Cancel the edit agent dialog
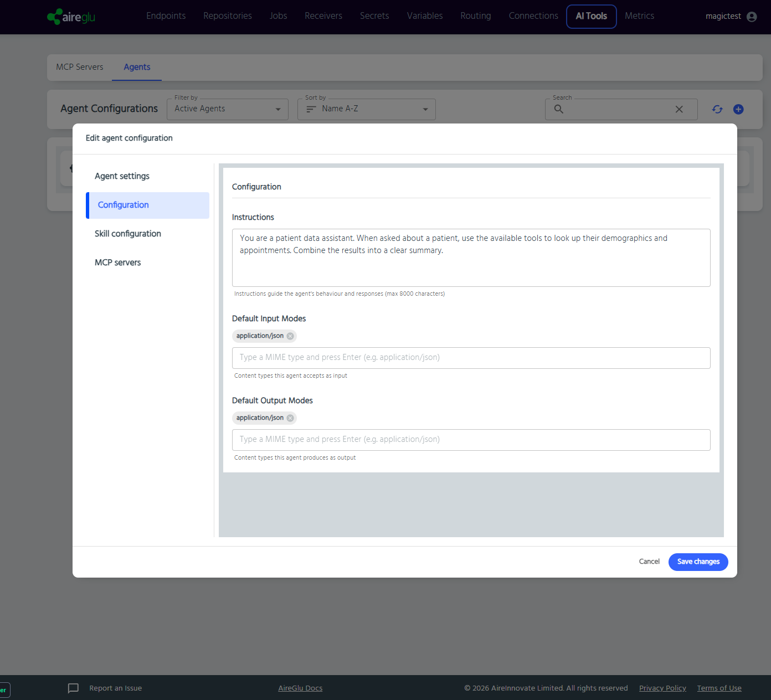The width and height of the screenshot is (771, 700). (649, 562)
